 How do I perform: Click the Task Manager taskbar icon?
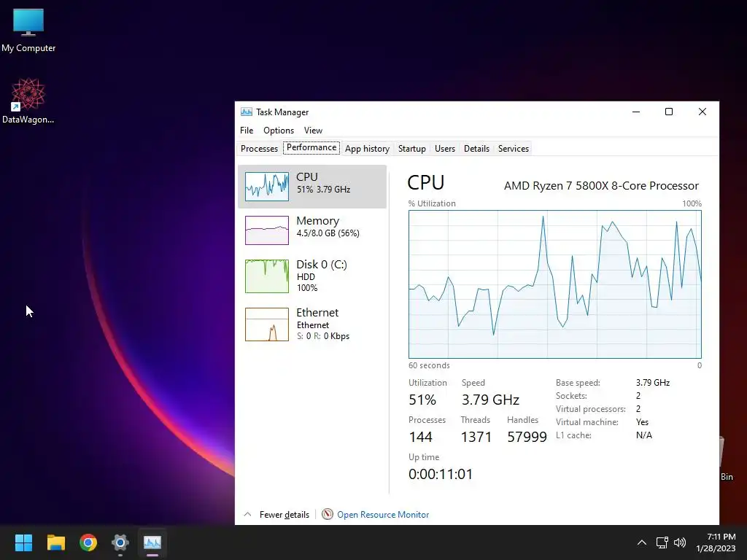(152, 542)
